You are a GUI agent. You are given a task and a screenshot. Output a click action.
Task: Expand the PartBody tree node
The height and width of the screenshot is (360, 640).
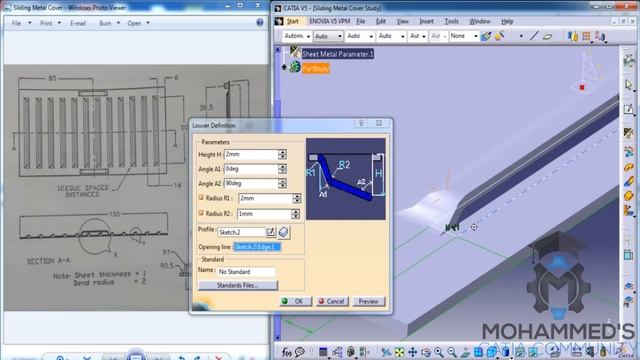coord(284,67)
